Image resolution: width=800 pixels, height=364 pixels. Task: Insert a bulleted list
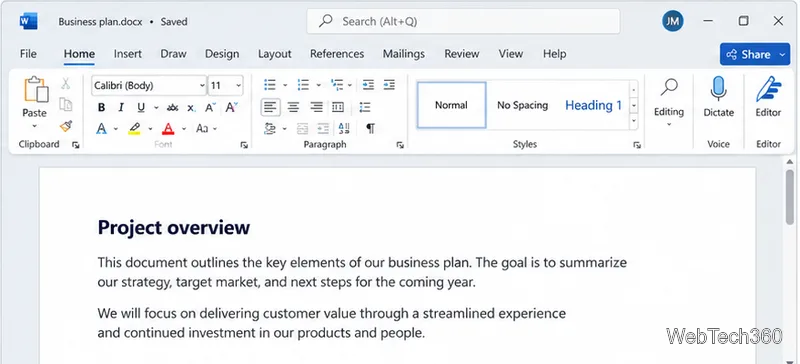(270, 85)
